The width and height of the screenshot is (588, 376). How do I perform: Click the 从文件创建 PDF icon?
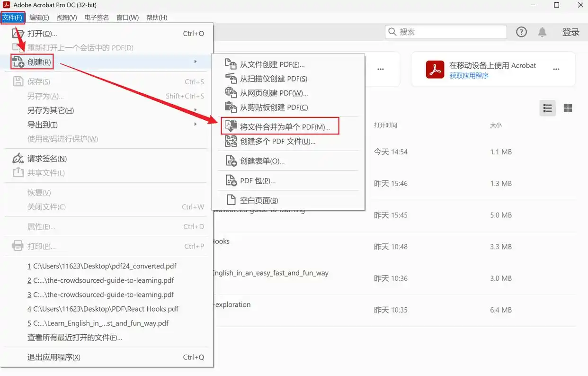231,64
